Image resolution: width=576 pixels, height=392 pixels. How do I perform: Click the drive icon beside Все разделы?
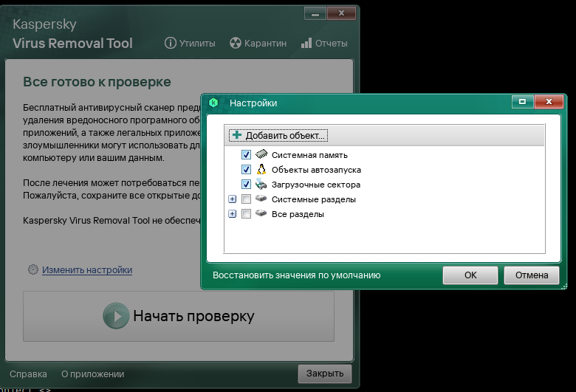point(261,213)
